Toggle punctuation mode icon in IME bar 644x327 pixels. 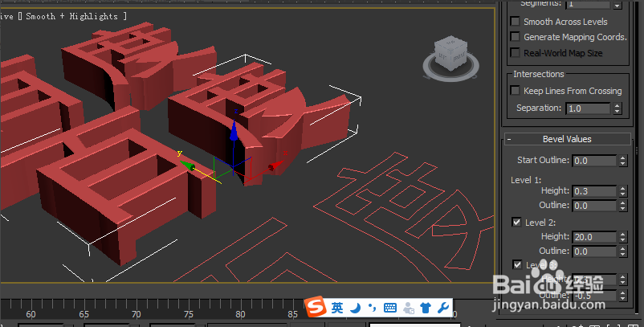[372, 307]
